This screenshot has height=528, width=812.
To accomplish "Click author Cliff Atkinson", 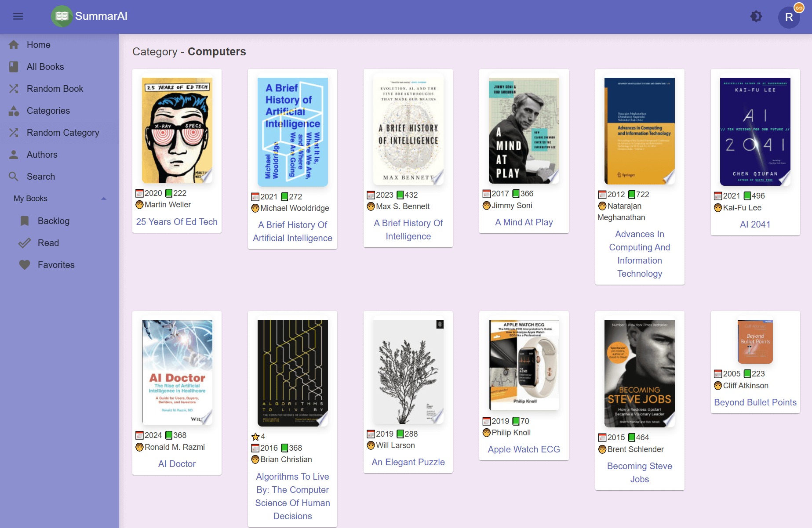I will click(746, 386).
